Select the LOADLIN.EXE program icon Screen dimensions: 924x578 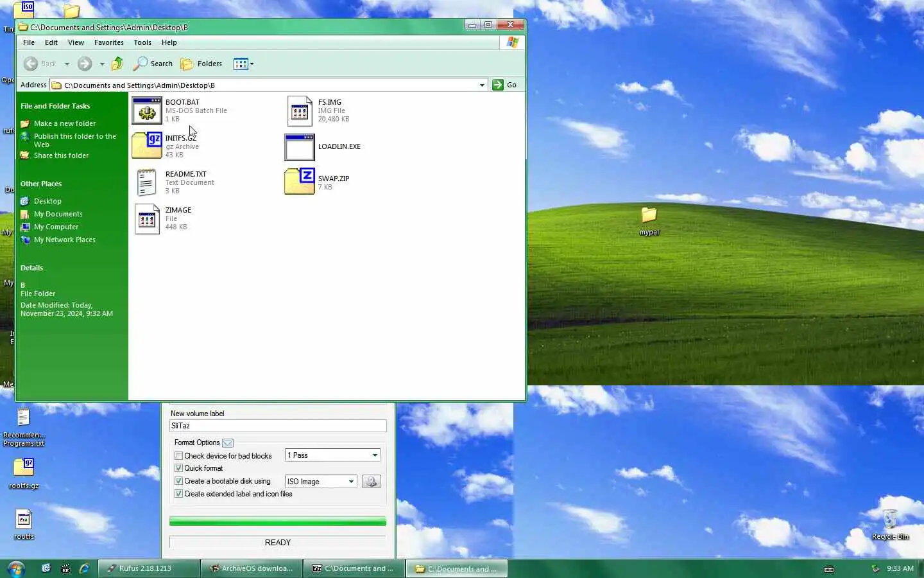point(300,147)
